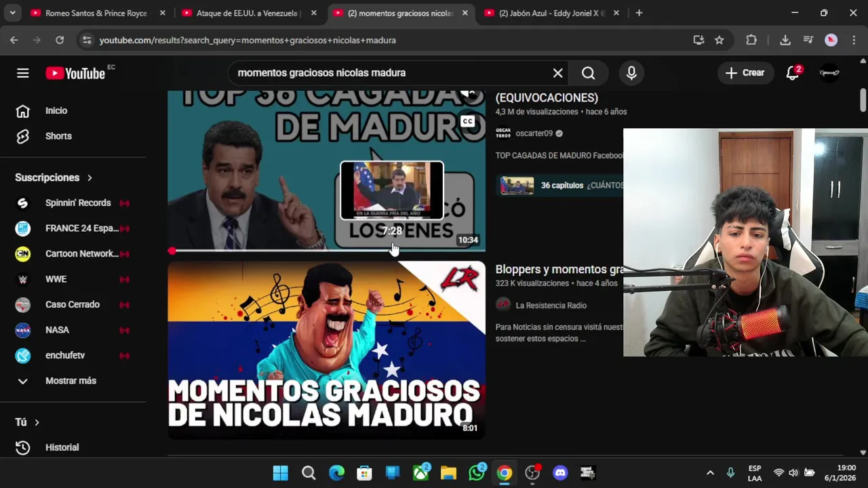Click the Chrome address bar URL
The height and width of the screenshot is (488, 868).
click(248, 40)
